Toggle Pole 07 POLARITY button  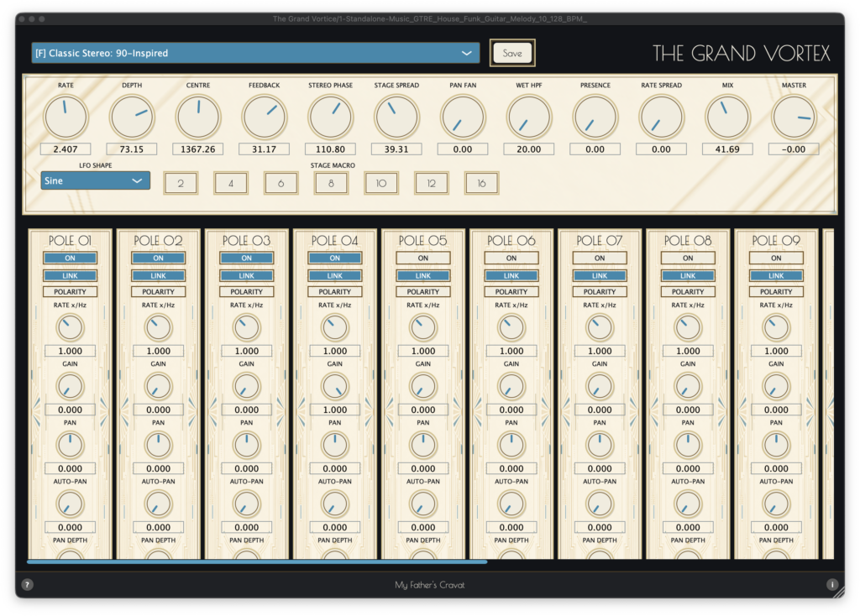coord(600,291)
